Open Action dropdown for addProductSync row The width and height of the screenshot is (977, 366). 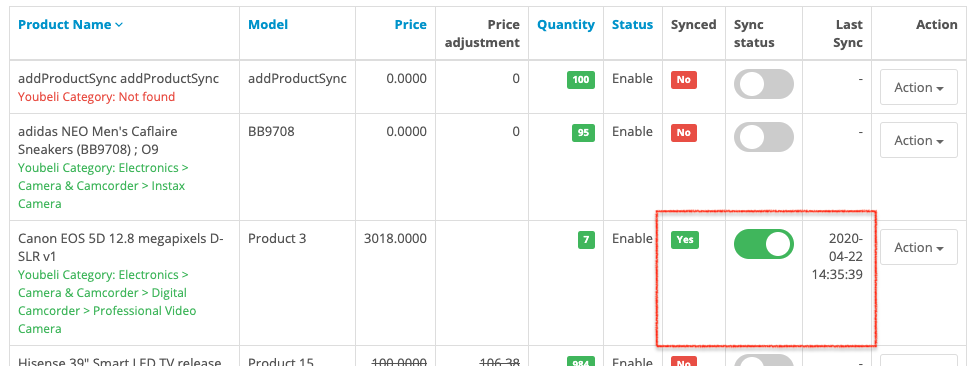click(x=918, y=87)
